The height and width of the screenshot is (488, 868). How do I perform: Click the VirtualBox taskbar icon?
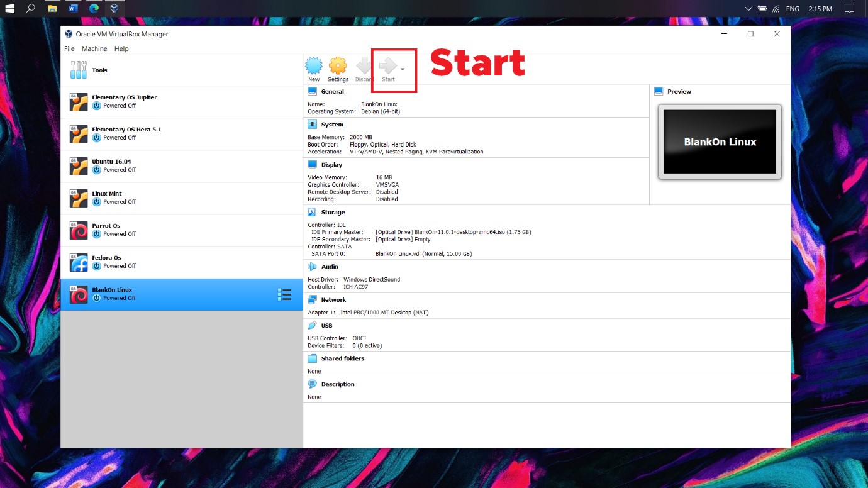[x=114, y=9]
